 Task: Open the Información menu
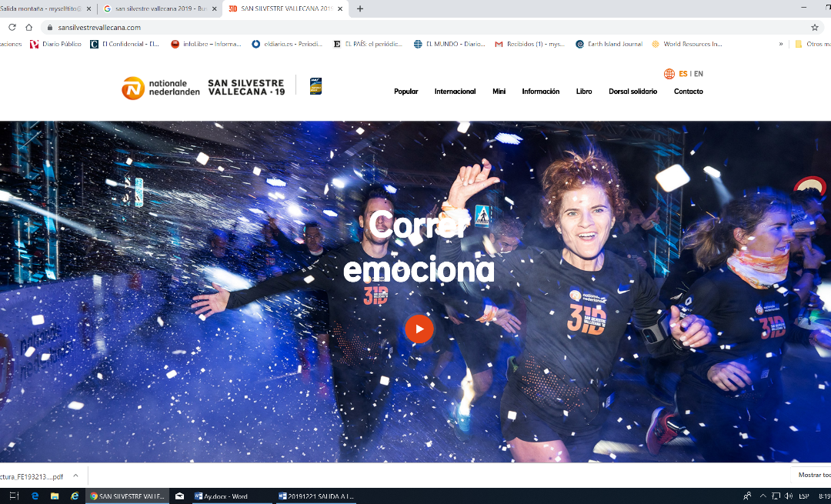pyautogui.click(x=541, y=92)
